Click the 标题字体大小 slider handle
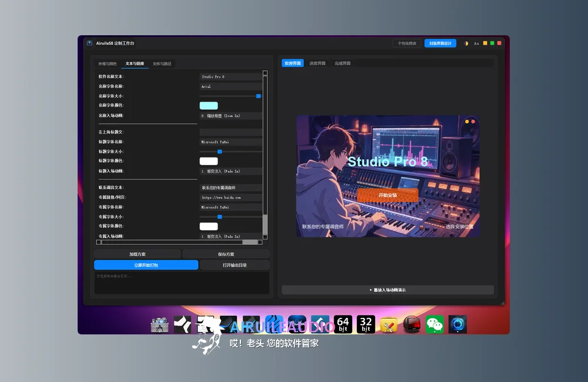Viewport: 588px width, 382px height. [x=220, y=152]
